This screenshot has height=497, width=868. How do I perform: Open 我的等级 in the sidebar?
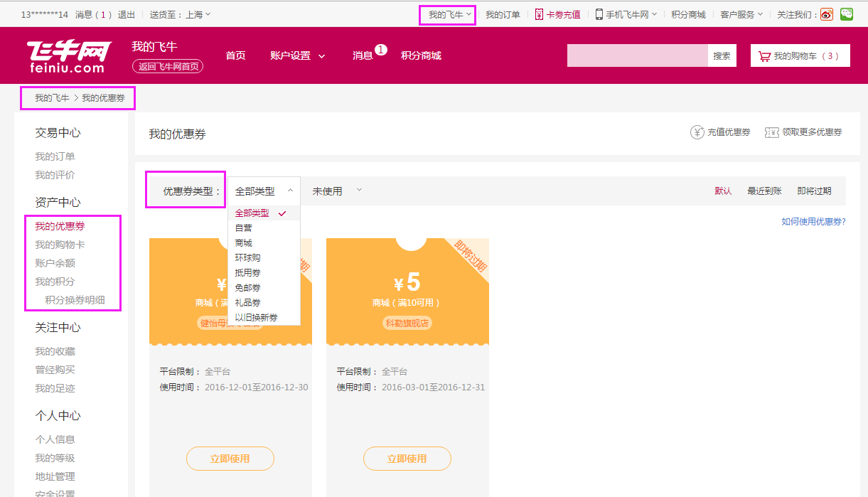pyautogui.click(x=55, y=458)
